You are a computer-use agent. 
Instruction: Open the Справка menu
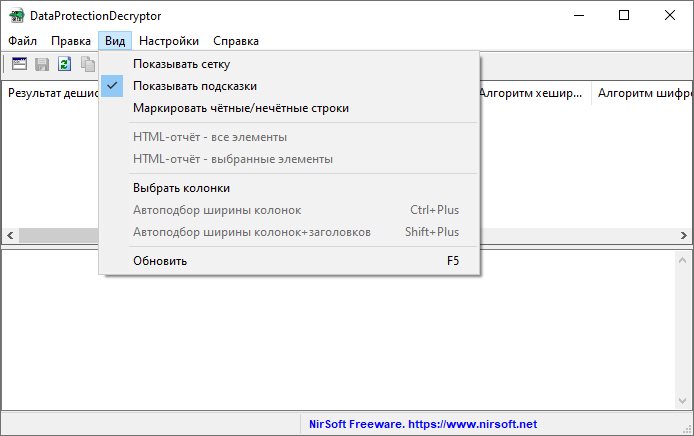pyautogui.click(x=236, y=41)
